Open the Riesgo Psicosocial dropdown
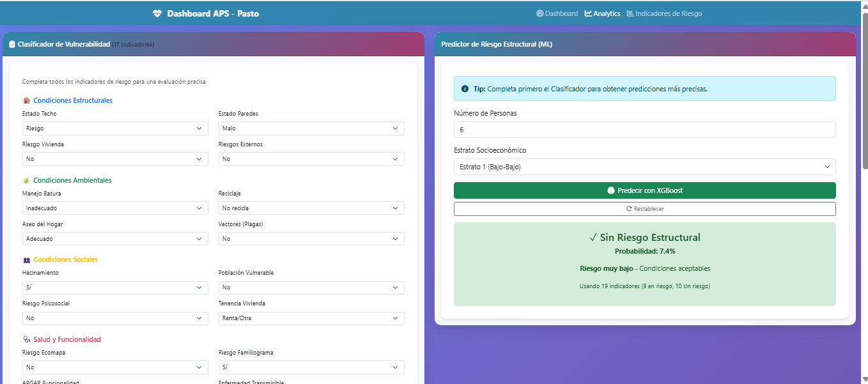Image resolution: width=868 pixels, height=384 pixels. coord(115,318)
